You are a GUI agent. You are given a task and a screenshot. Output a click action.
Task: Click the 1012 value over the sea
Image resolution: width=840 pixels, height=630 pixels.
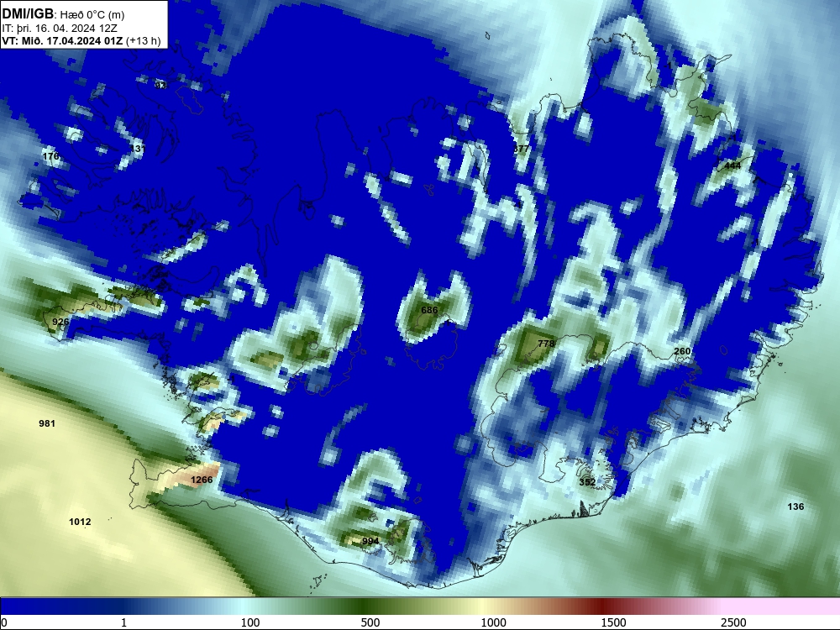coord(80,522)
